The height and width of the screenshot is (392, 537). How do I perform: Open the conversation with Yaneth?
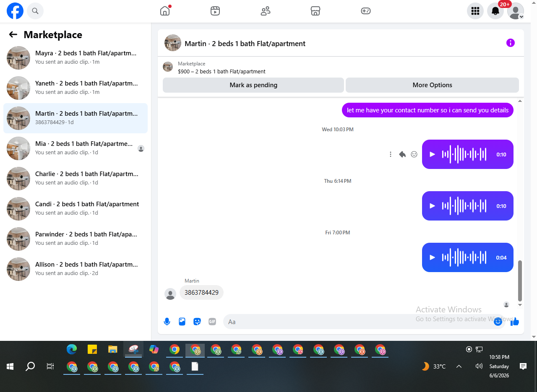(x=76, y=88)
